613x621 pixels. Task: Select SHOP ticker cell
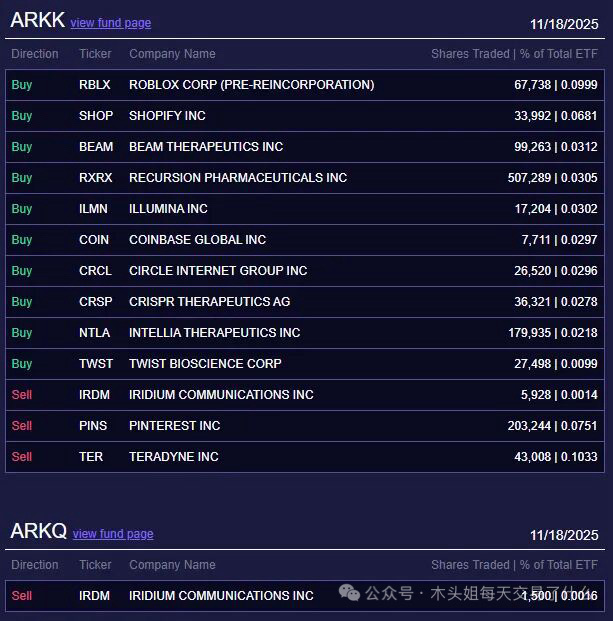pos(96,116)
